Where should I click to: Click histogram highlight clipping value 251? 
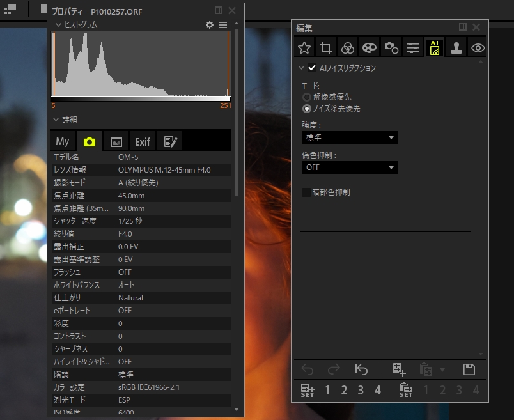pyautogui.click(x=226, y=105)
